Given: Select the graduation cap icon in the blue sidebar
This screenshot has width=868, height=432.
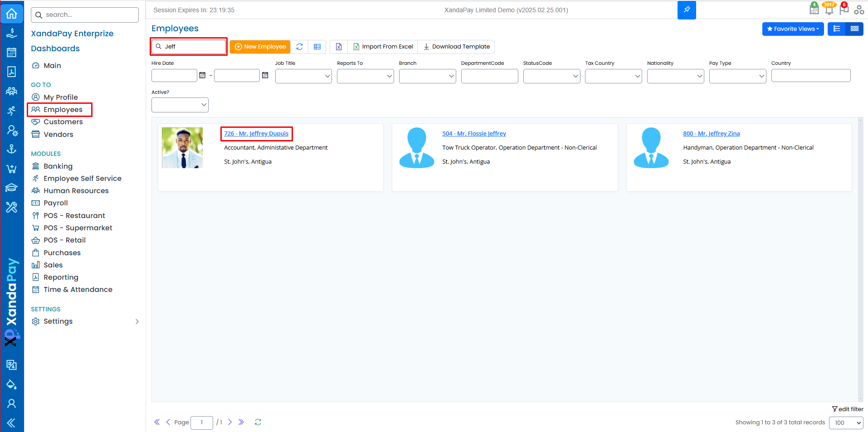Looking at the screenshot, I should [x=12, y=188].
